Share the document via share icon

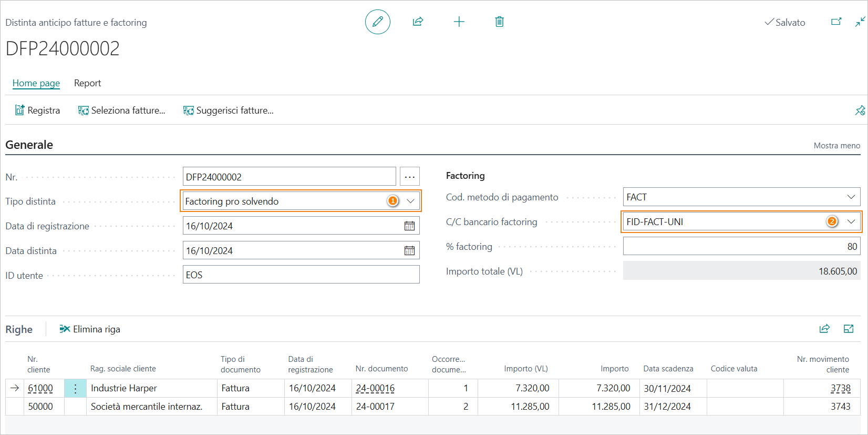418,22
